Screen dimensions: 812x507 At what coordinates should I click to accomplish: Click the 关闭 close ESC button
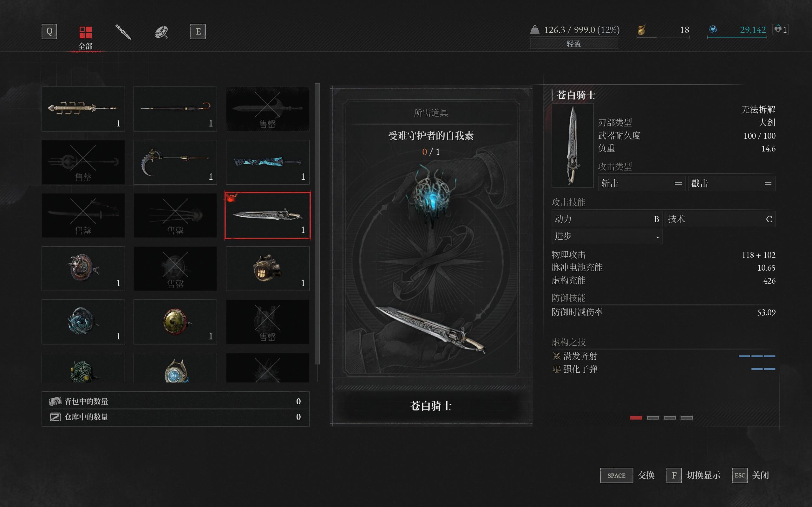pyautogui.click(x=750, y=476)
